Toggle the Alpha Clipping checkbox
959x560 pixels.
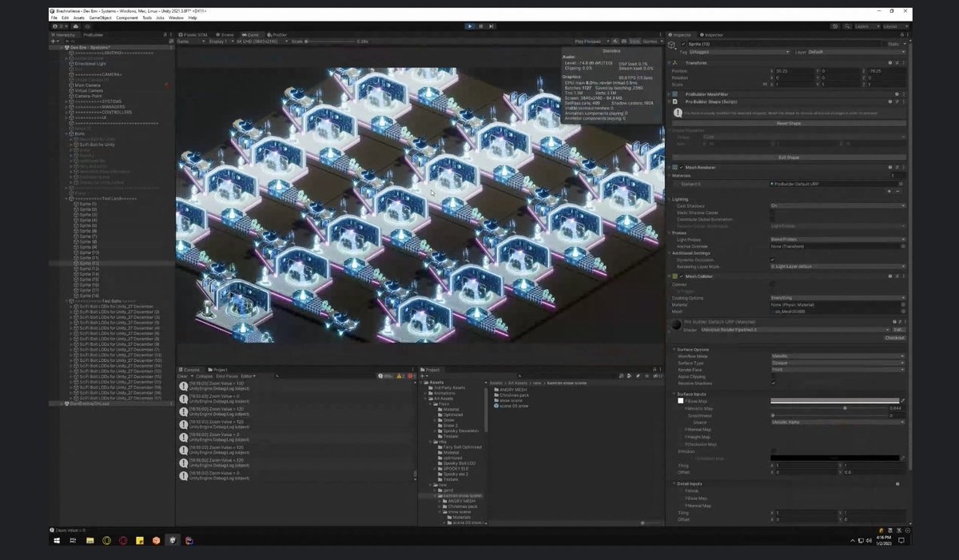point(773,376)
